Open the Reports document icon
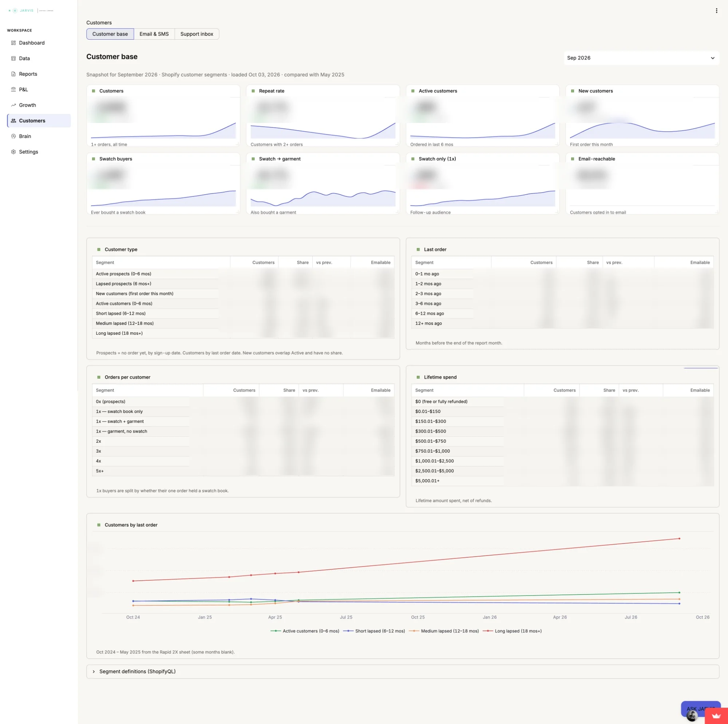This screenshot has width=728, height=724. (x=13, y=74)
